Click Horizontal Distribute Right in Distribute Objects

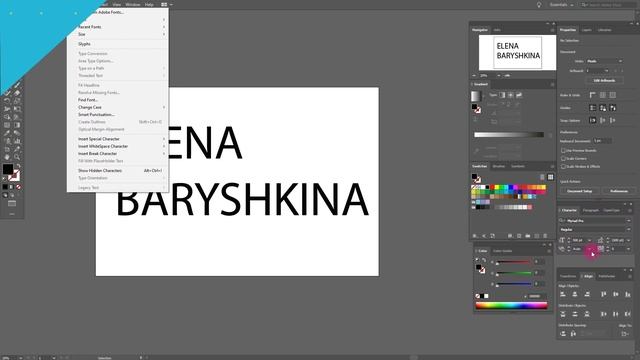click(628, 314)
